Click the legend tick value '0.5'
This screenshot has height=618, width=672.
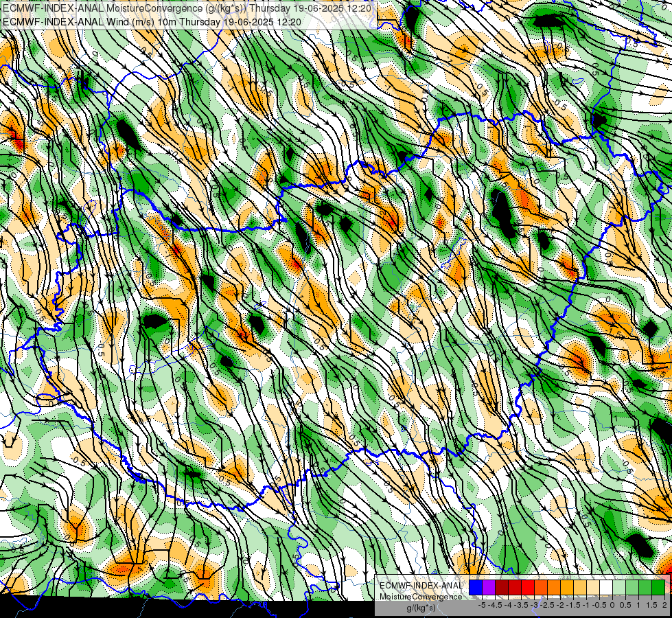tap(625, 605)
